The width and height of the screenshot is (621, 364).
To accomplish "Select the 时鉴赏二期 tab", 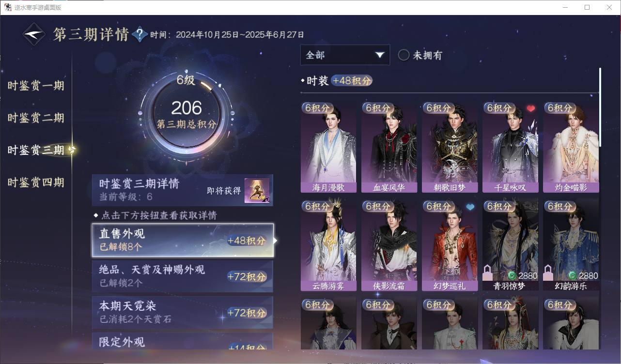I will pyautogui.click(x=36, y=118).
